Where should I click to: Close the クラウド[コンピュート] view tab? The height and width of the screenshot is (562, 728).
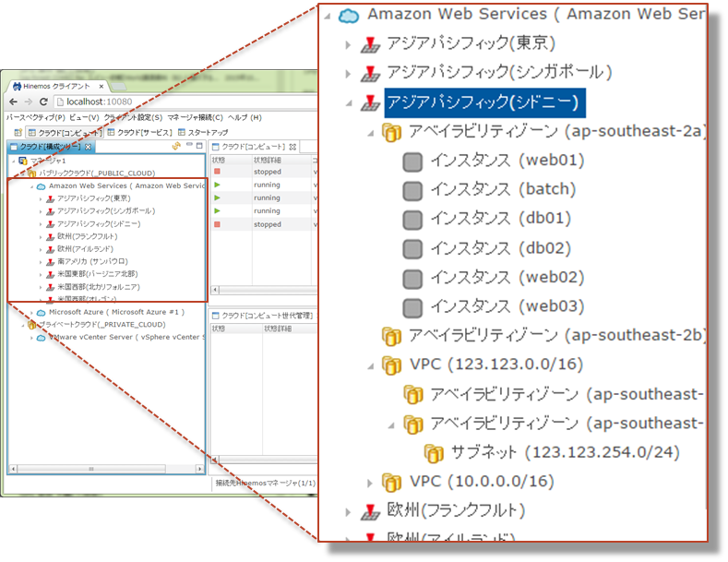(292, 147)
